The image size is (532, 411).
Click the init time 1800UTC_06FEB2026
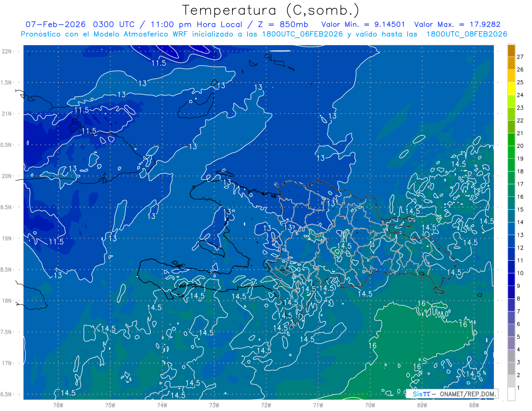302,34
